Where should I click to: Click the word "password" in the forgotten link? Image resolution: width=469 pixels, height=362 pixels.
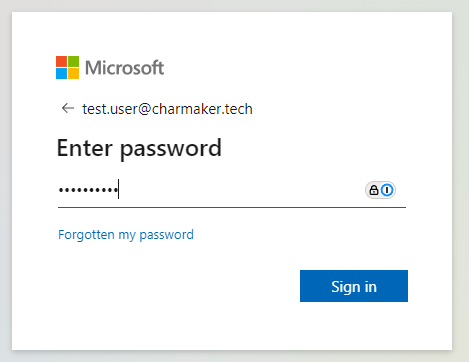pyautogui.click(x=166, y=235)
